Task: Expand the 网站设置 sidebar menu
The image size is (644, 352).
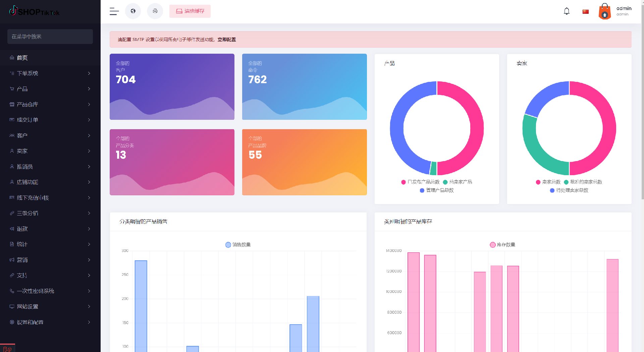Action: [x=50, y=306]
